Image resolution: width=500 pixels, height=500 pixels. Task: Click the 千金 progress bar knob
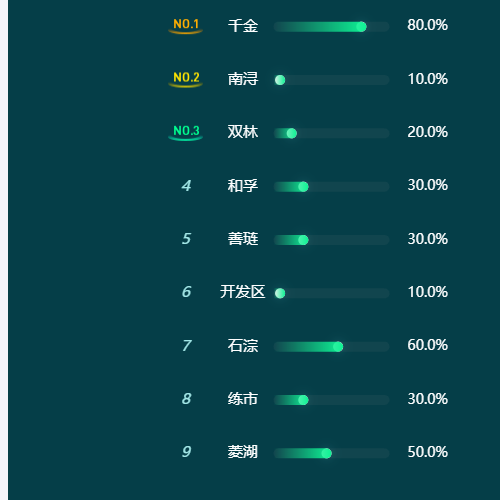(361, 27)
